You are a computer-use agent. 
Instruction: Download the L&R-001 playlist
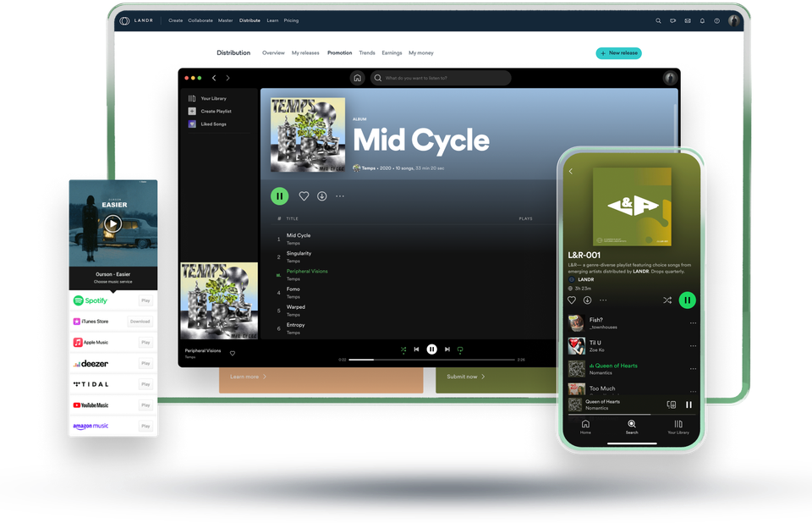tap(587, 300)
